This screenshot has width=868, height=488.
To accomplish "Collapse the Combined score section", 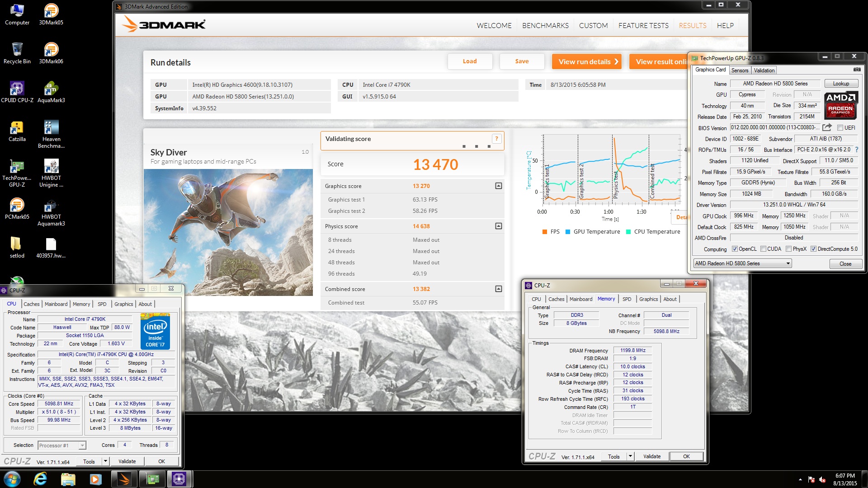I will coord(498,289).
